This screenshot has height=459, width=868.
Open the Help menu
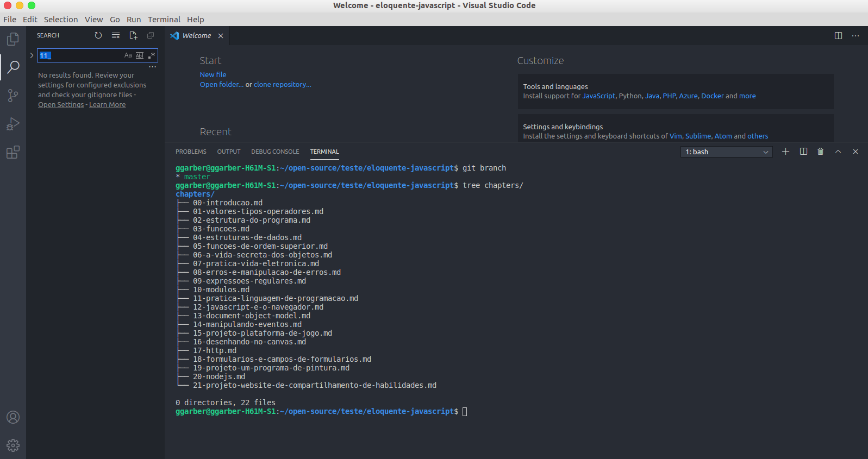196,20
